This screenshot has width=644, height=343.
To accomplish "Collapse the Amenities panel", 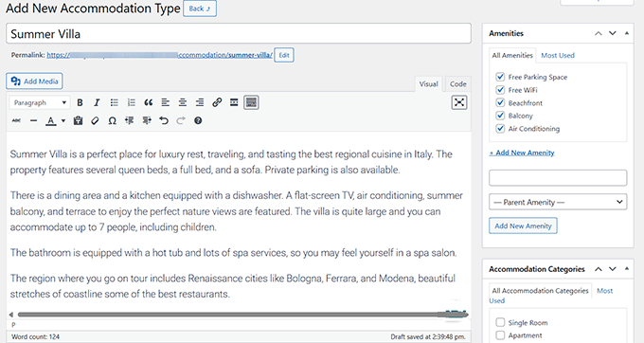I will click(626, 33).
